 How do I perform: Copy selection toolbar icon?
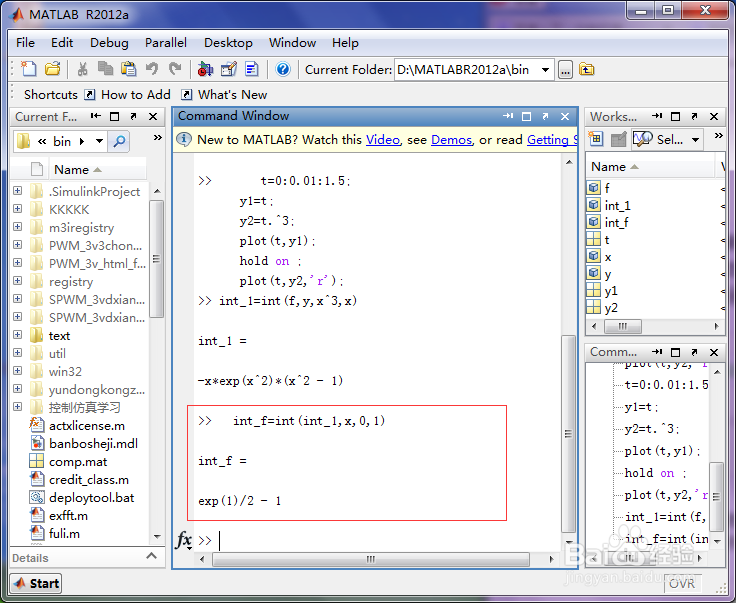[x=105, y=69]
